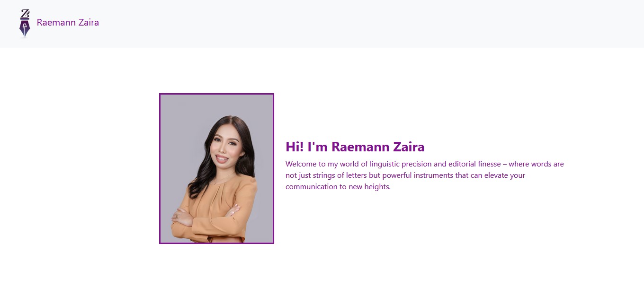Click "communication to new heights" in the last line
Screen dimensions: 644x306
338,187
